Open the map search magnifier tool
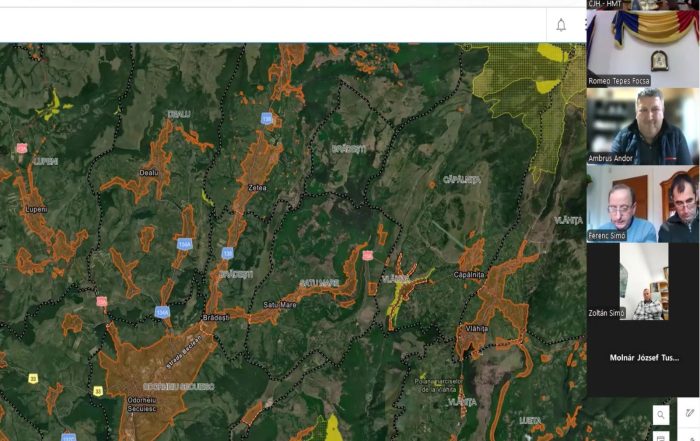The height and width of the screenshot is (441, 700). [661, 414]
